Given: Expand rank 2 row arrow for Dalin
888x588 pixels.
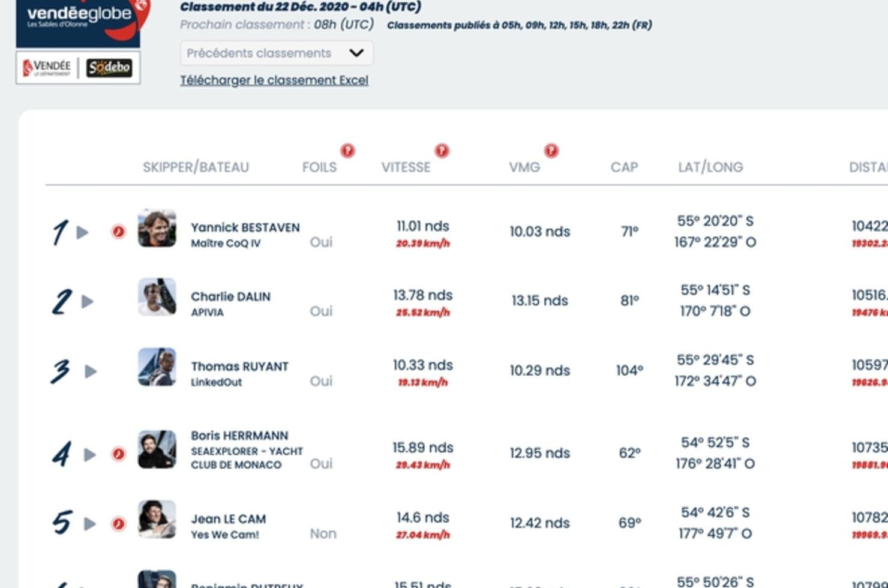Looking at the screenshot, I should tap(88, 301).
